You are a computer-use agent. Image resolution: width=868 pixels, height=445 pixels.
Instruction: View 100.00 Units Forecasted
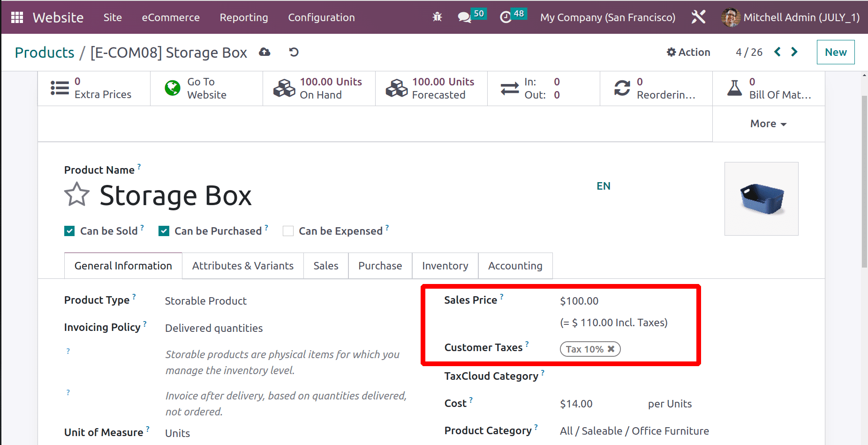(431, 88)
